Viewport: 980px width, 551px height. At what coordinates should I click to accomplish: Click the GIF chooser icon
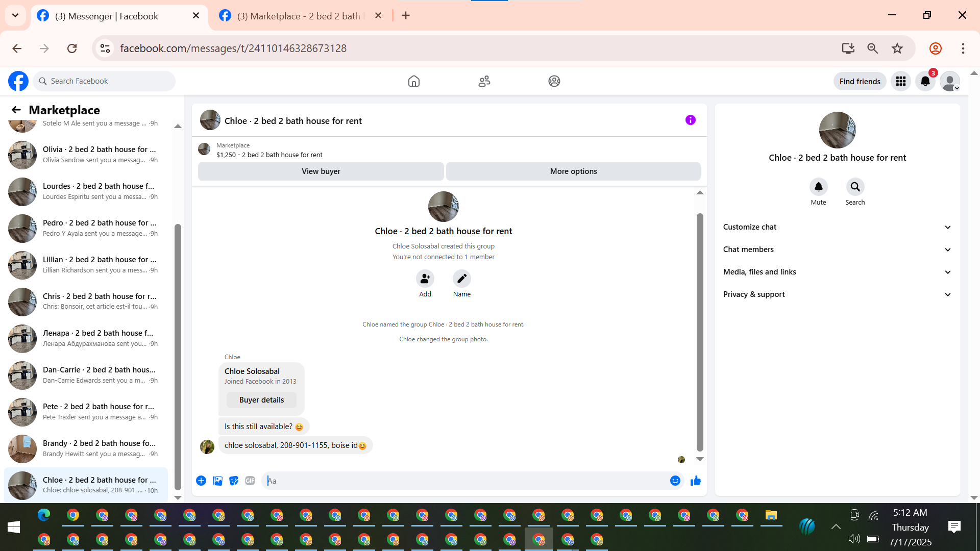250,481
